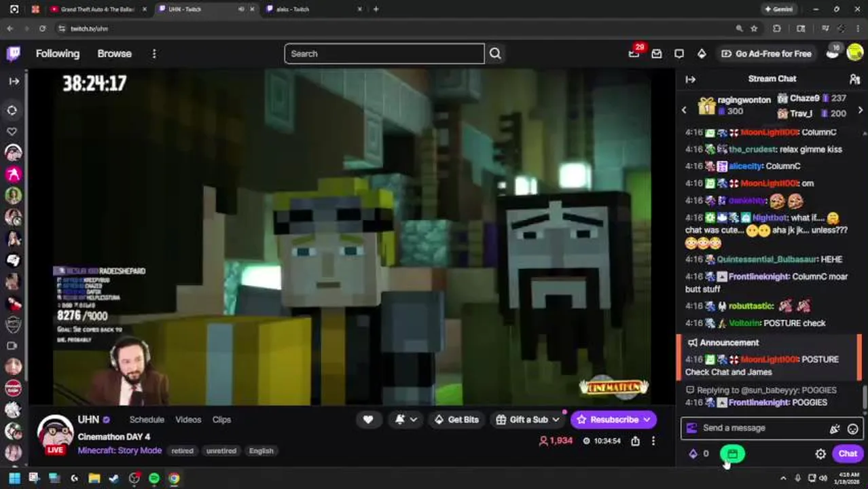Expand the left sidebar channel list
The height and width of the screenshot is (489, 868).
coord(14,81)
